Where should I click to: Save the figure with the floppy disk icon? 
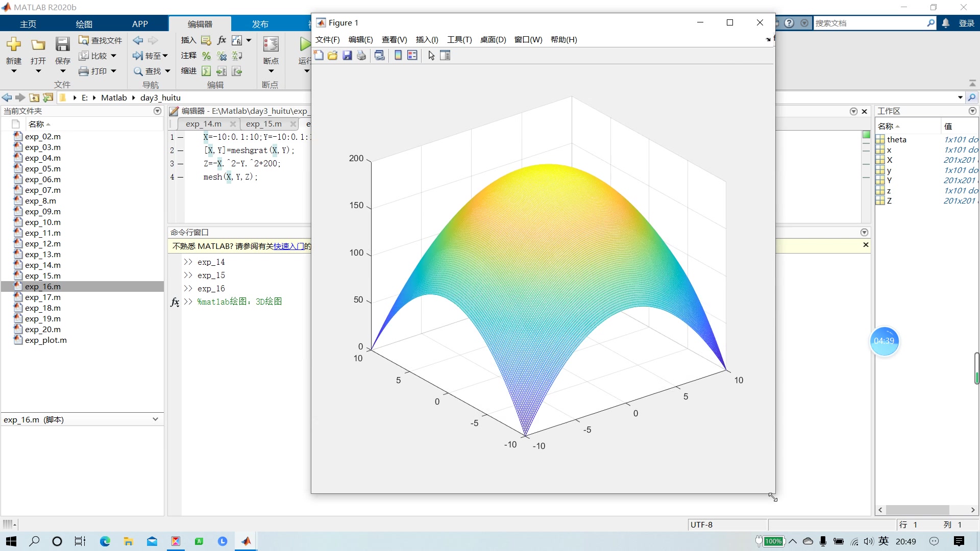coord(347,56)
